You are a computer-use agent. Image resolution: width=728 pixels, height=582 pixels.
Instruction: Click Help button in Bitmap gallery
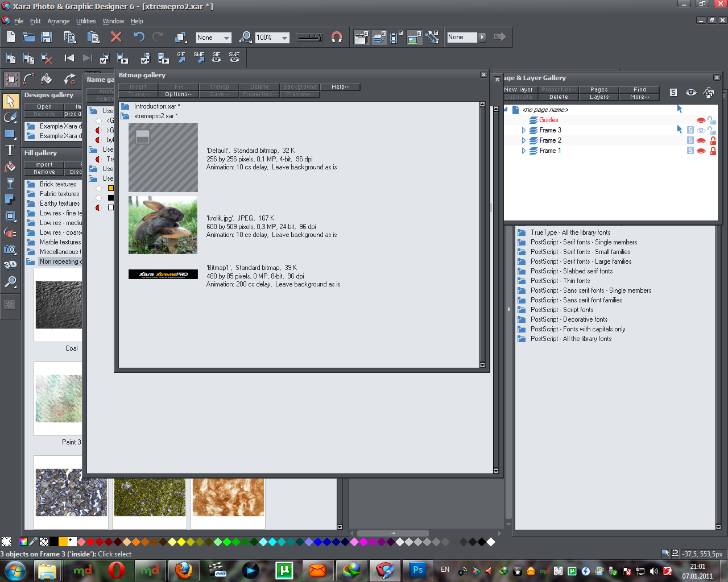click(340, 87)
